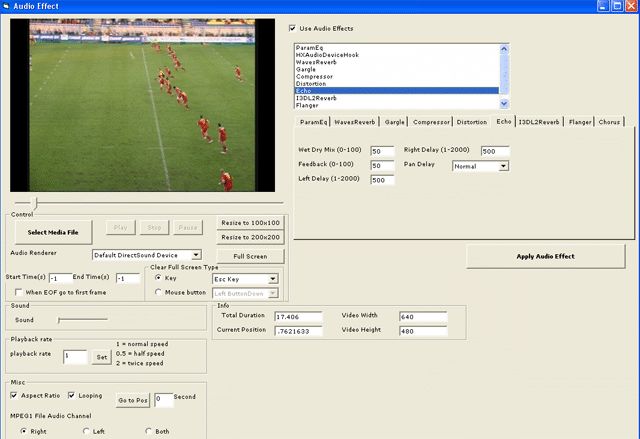Open the Audio Renderer dropdown
The image size is (640, 439).
[x=196, y=255]
